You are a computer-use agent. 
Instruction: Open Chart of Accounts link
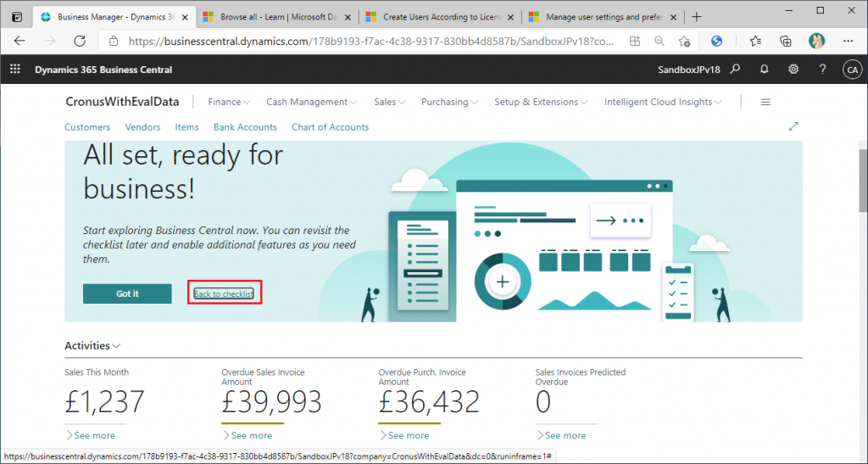tap(330, 126)
